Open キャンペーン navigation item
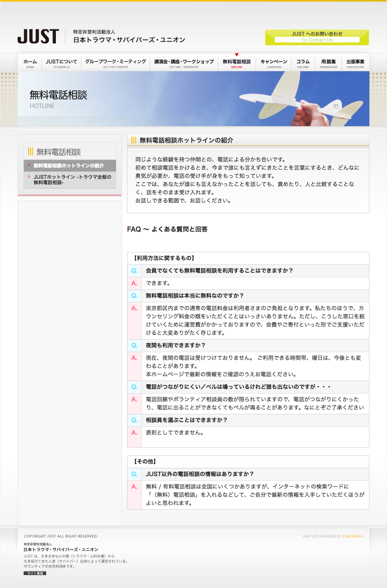 pos(274,63)
